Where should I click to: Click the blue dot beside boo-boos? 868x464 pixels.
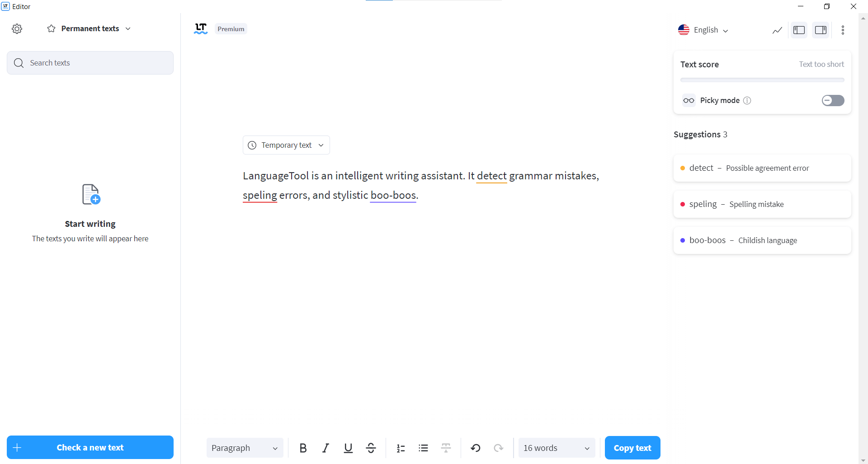(x=683, y=240)
